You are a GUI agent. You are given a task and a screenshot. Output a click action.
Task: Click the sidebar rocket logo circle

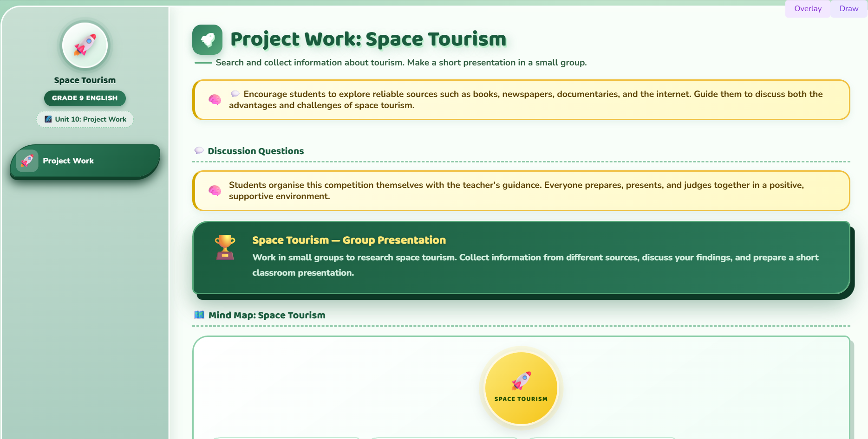85,45
